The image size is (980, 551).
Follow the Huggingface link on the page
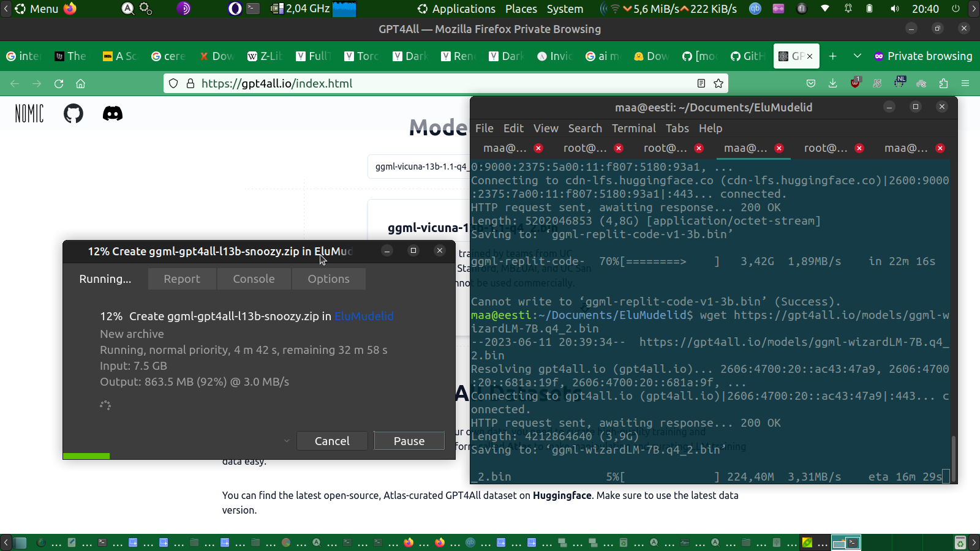click(x=562, y=495)
